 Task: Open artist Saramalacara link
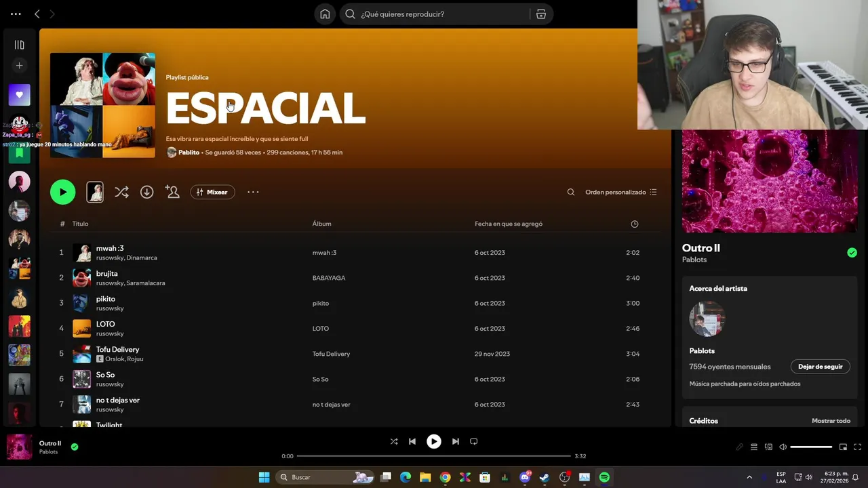coord(146,283)
